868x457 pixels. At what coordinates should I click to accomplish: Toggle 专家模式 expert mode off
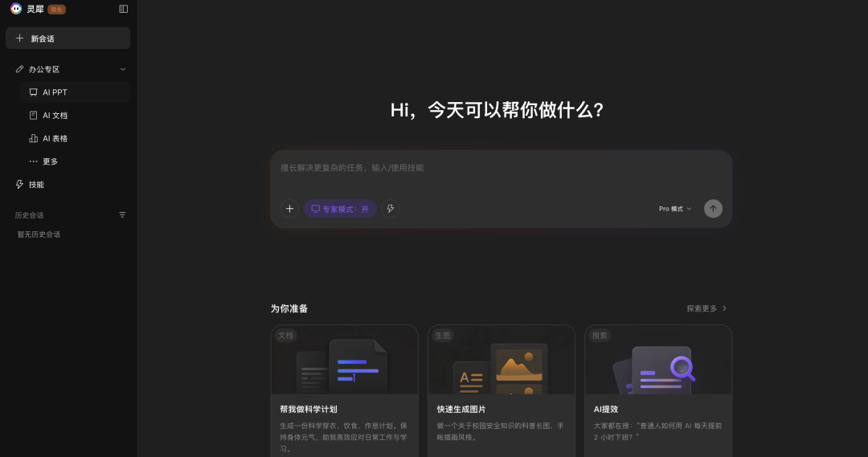340,209
